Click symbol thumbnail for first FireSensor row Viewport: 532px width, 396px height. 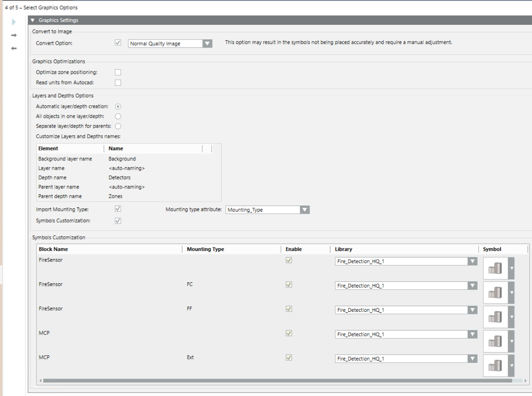[495, 268]
